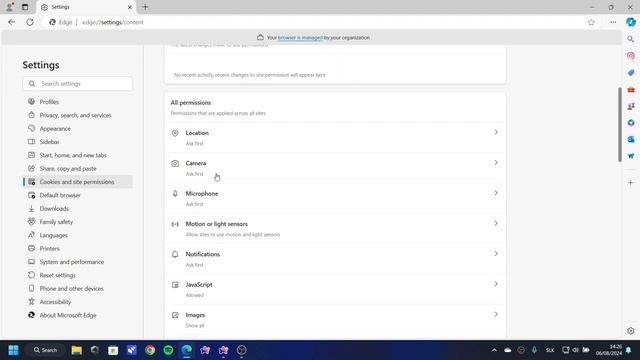Open a new tab with plus button
The height and width of the screenshot is (360, 640).
pyautogui.click(x=145, y=7)
